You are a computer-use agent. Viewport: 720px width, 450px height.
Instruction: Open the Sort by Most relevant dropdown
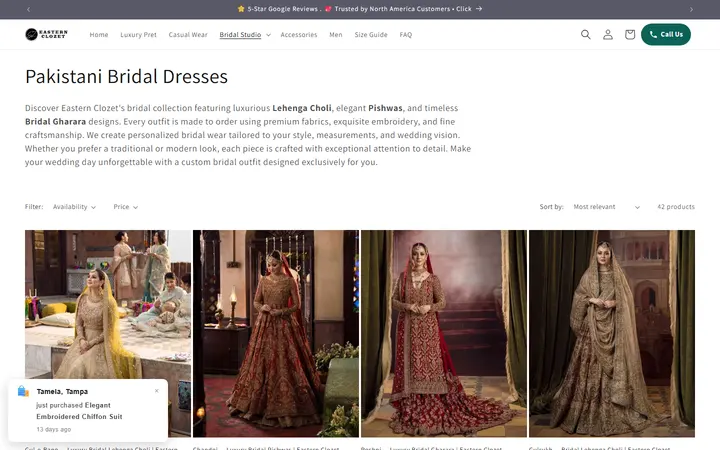(606, 207)
